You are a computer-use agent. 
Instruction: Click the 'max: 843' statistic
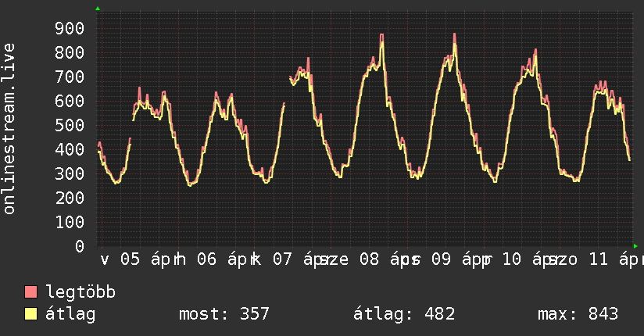(x=578, y=314)
